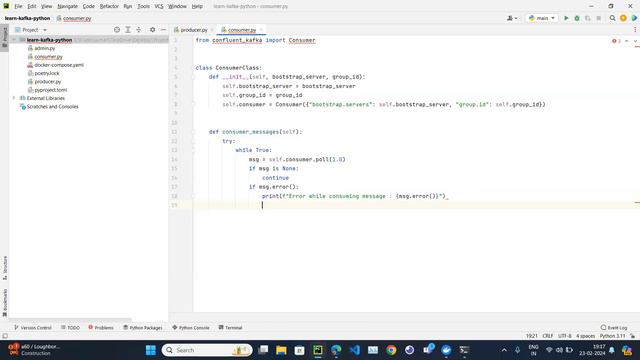Open the File menu
This screenshot has width=640, height=360.
[18, 6]
